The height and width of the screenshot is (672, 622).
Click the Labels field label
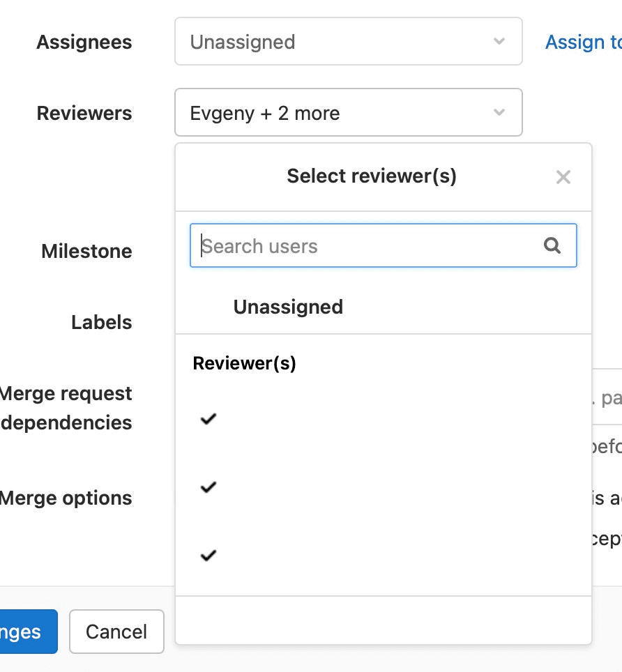tap(101, 322)
